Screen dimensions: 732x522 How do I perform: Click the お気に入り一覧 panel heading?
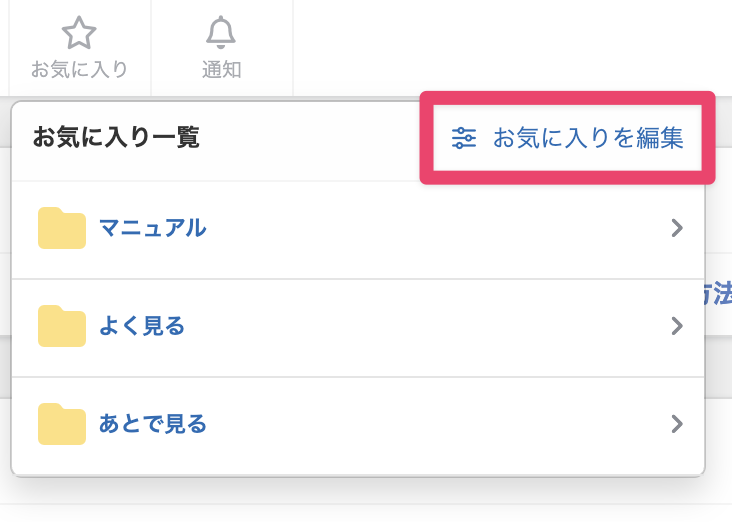116,138
